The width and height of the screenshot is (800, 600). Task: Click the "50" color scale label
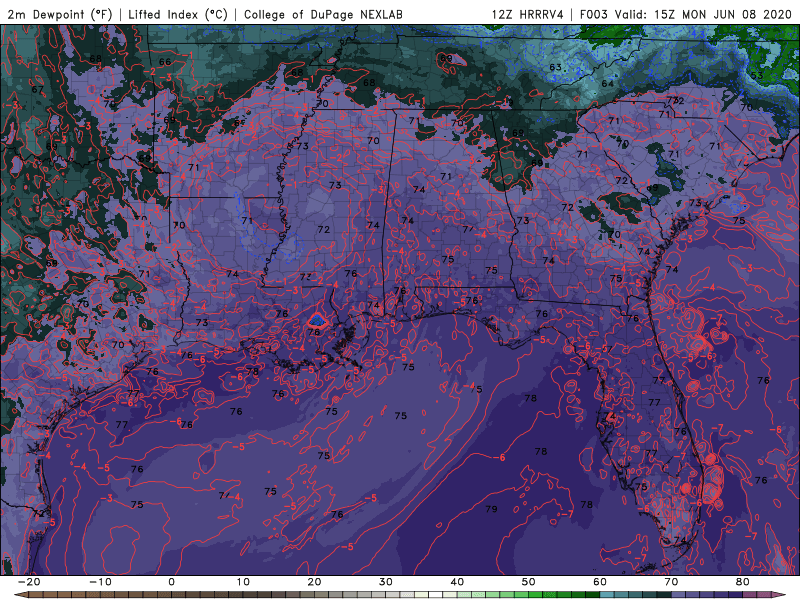(x=529, y=582)
